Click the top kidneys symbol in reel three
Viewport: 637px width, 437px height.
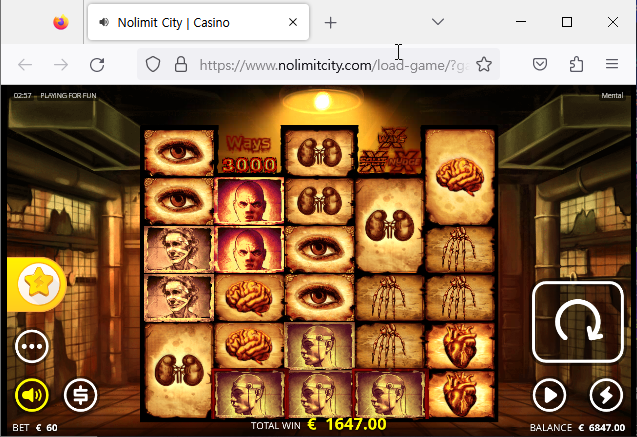coord(319,152)
